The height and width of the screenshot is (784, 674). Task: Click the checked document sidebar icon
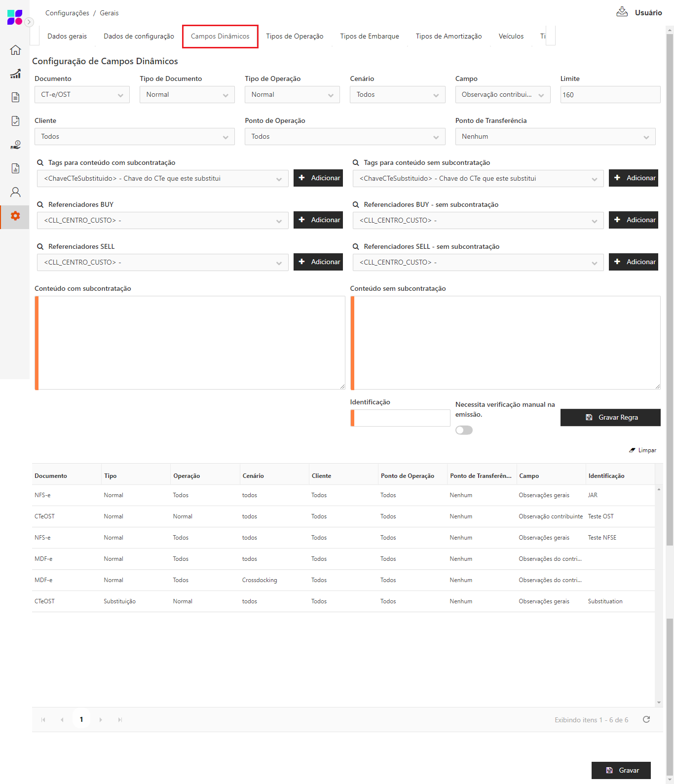[x=15, y=121]
